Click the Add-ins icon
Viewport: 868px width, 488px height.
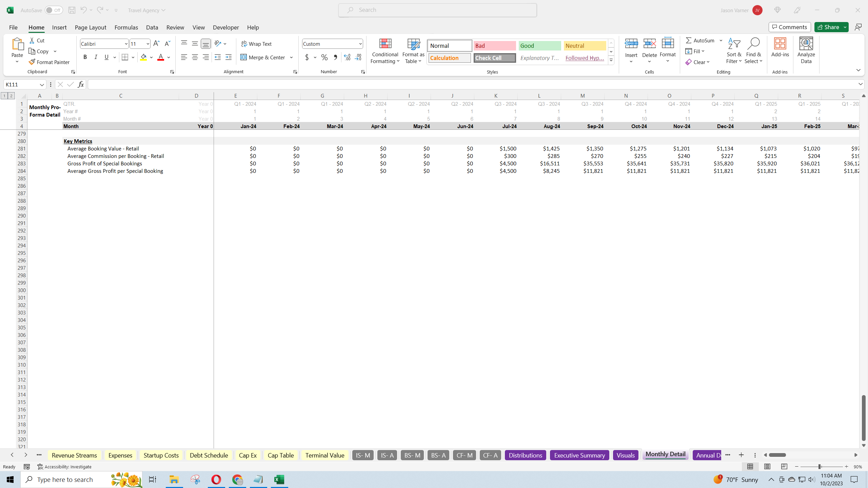[780, 43]
